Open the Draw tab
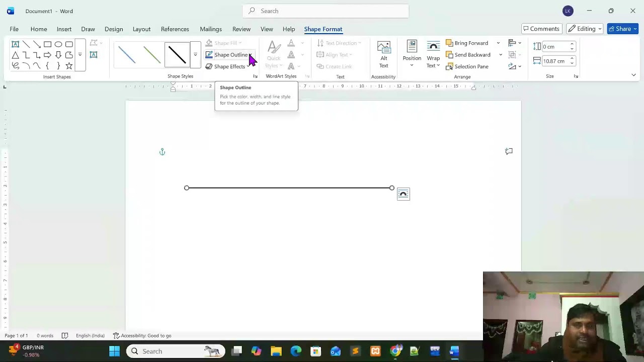This screenshot has height=362, width=644. coord(88,29)
